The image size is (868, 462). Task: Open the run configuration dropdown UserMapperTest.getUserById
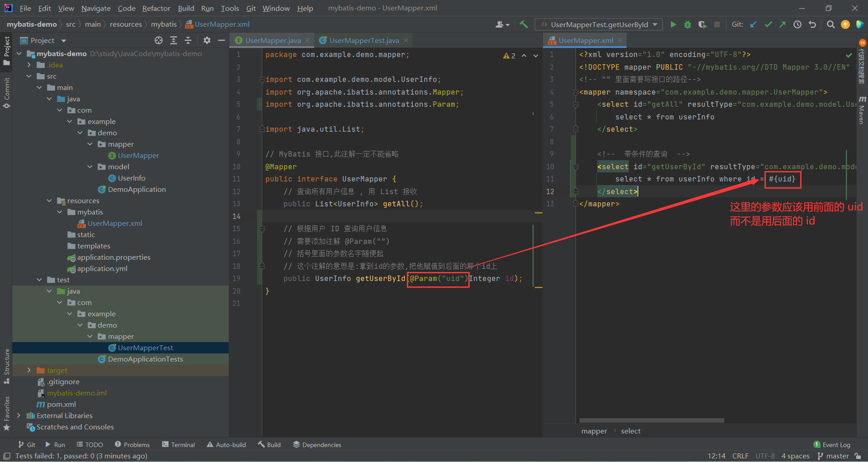(x=599, y=24)
